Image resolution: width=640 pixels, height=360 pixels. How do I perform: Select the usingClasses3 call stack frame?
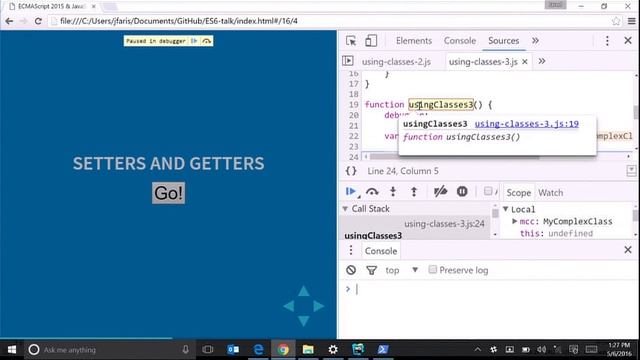[415, 229]
